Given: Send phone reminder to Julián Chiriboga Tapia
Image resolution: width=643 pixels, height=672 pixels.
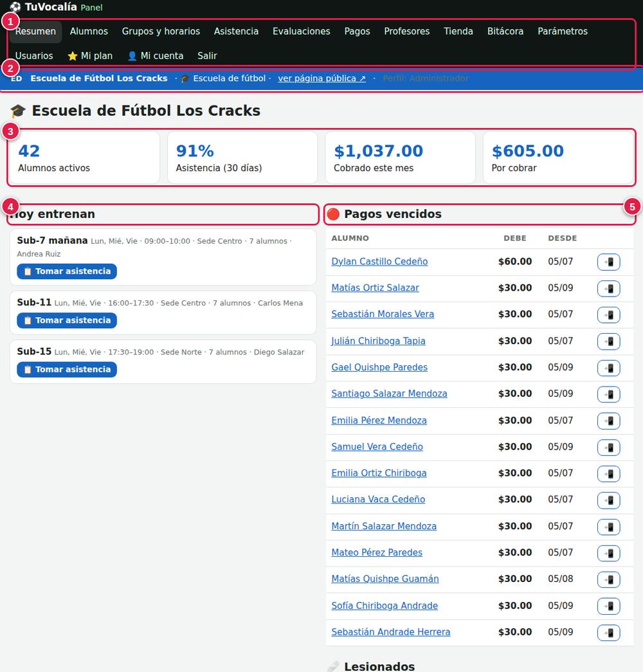Looking at the screenshot, I should tap(609, 341).
